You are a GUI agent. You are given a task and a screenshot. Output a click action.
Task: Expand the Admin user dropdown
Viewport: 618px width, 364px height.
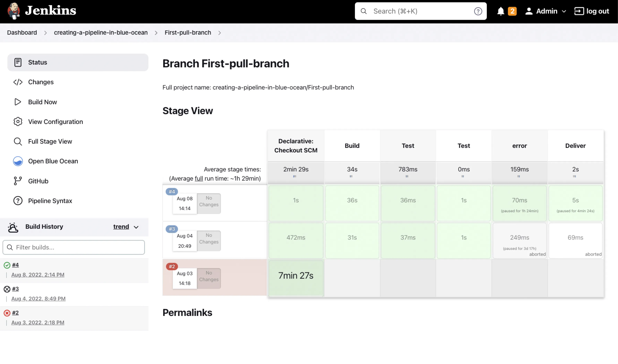click(564, 11)
